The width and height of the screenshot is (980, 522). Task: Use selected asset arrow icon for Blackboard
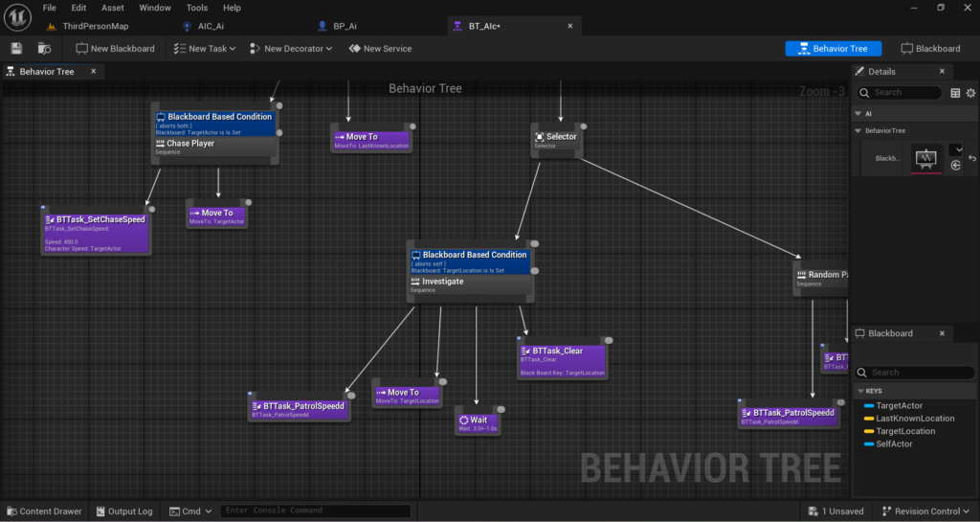(956, 165)
